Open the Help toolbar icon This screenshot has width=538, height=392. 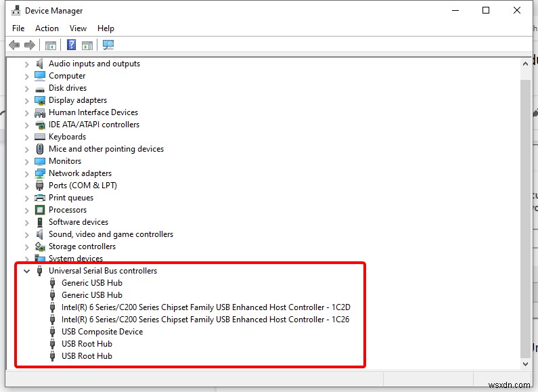(71, 45)
